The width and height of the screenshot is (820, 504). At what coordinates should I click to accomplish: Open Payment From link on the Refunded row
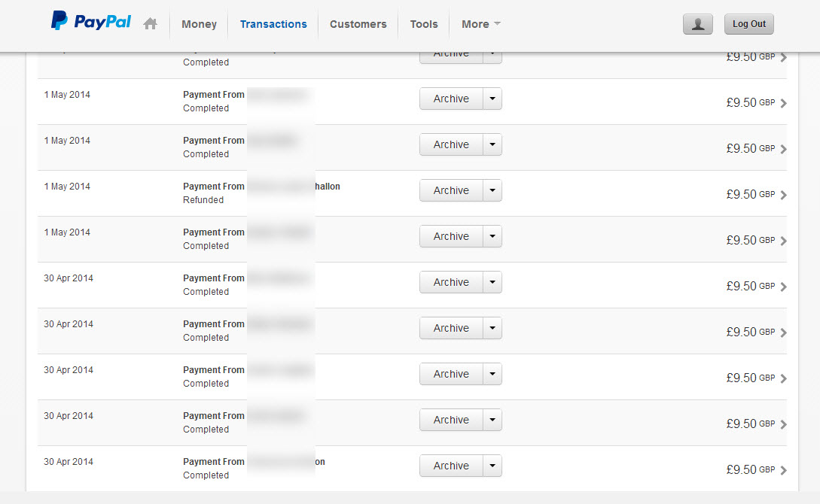214,187
